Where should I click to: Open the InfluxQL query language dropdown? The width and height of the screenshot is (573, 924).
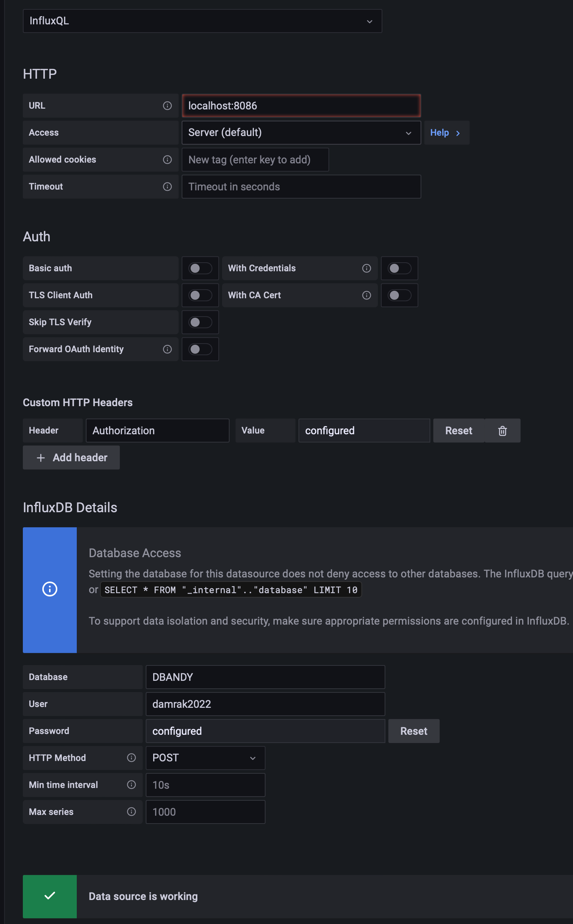click(x=202, y=21)
